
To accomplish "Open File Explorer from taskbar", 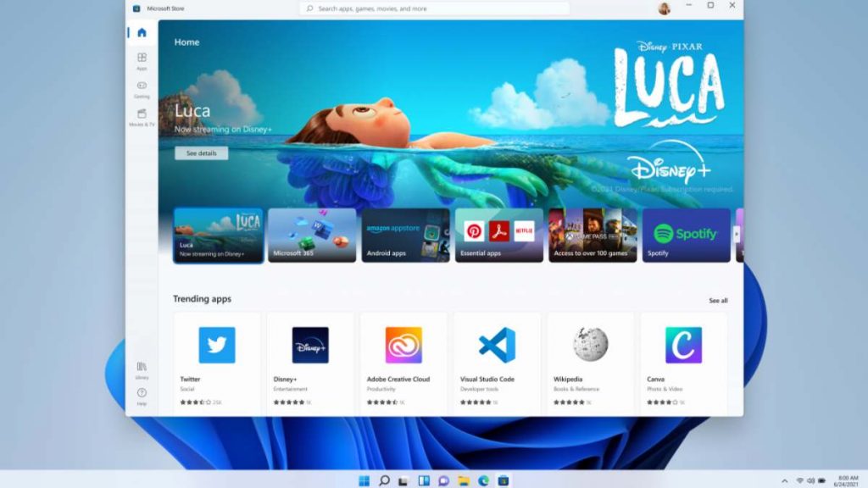I will coord(464,481).
